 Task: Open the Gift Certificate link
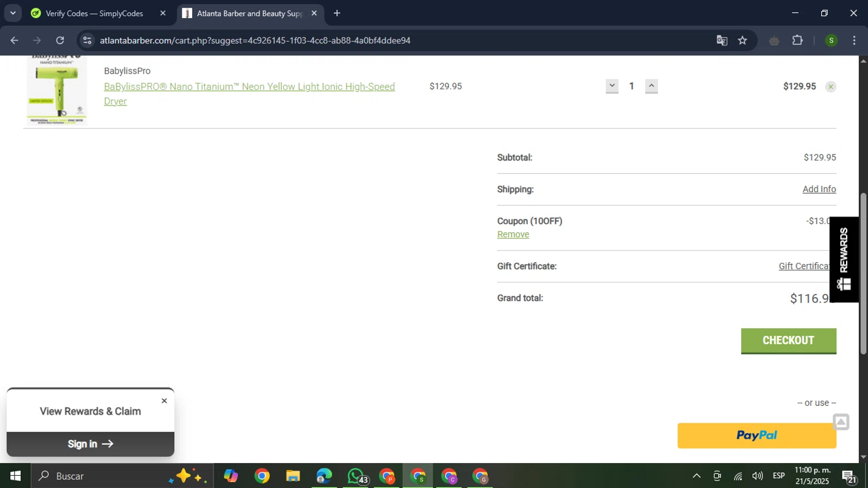point(804,266)
